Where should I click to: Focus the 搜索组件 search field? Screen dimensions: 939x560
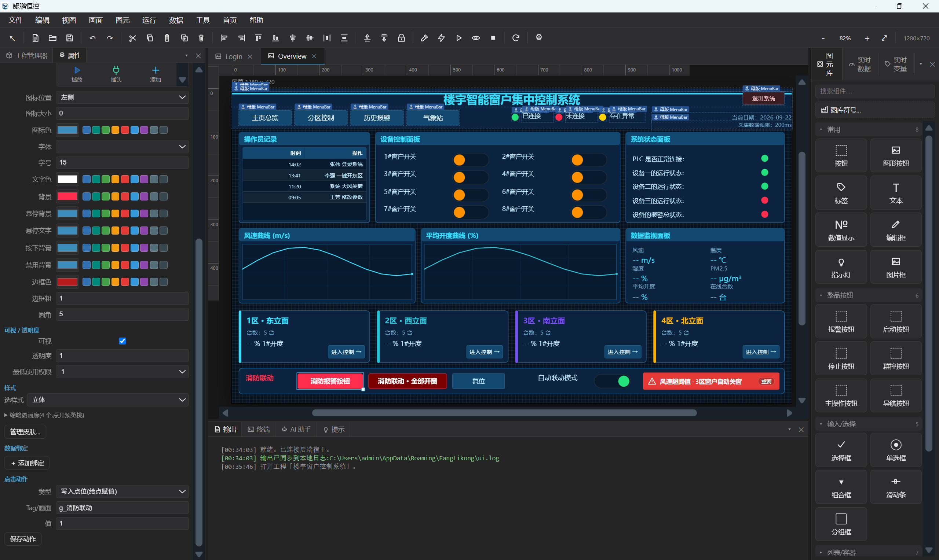875,91
